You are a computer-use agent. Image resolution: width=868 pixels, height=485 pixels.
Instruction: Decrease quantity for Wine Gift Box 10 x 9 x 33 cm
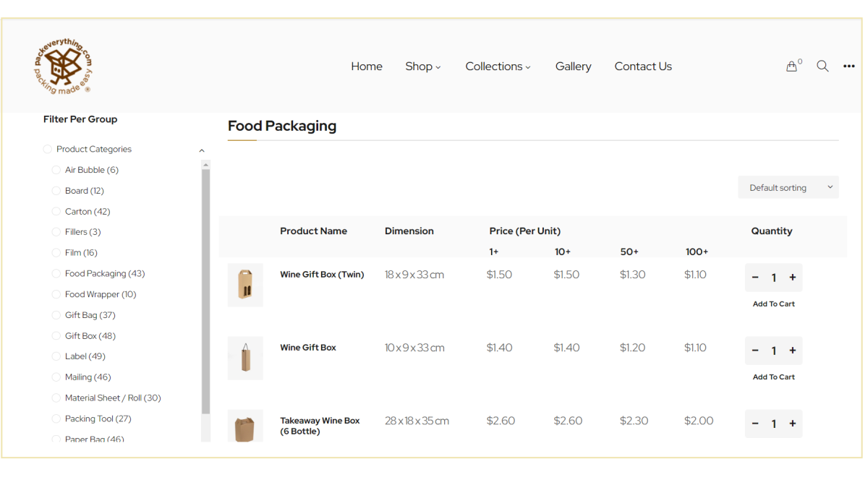click(755, 351)
